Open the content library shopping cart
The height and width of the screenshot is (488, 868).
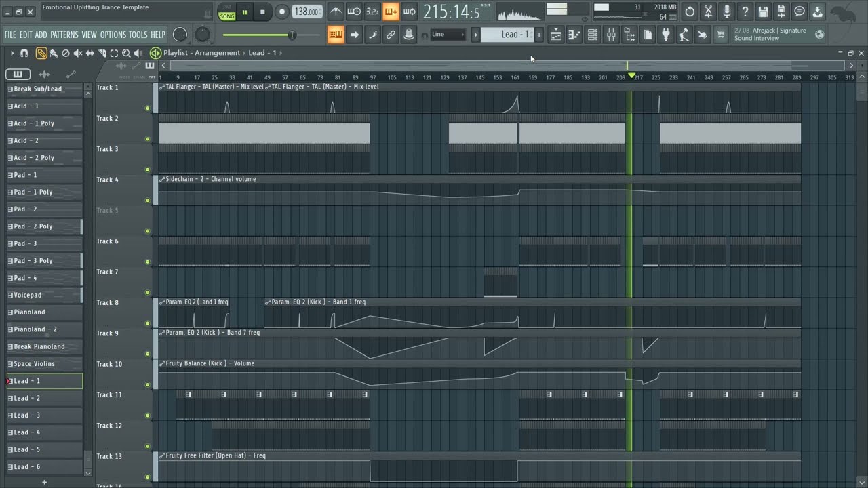point(720,35)
